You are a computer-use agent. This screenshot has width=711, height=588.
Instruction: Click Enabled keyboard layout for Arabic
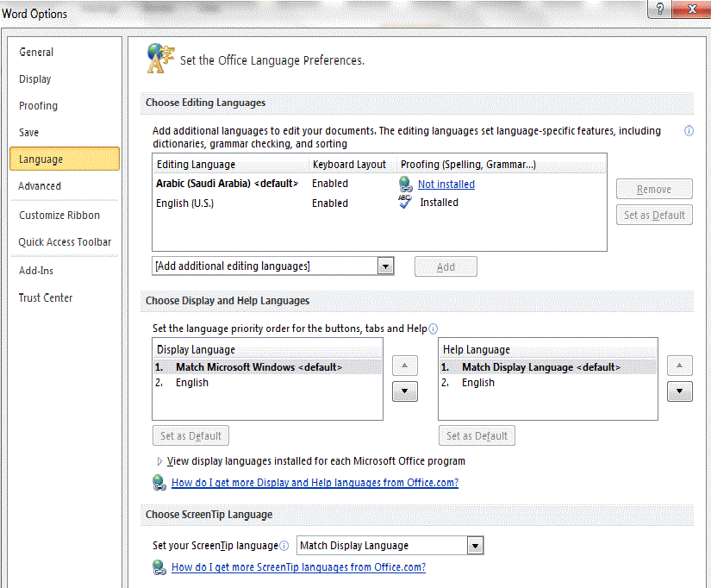330,184
